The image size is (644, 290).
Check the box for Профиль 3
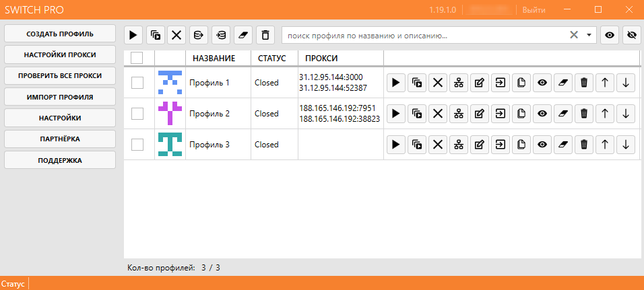(137, 145)
